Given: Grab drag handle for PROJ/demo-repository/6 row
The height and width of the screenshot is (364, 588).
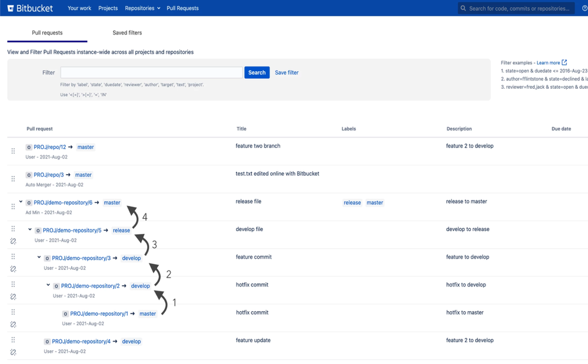Looking at the screenshot, I should click(13, 206).
